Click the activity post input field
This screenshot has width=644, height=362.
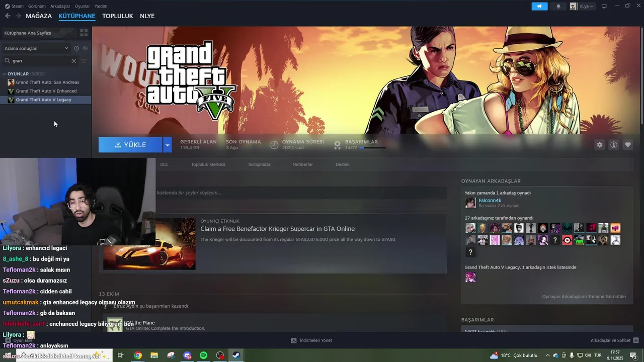(x=301, y=193)
